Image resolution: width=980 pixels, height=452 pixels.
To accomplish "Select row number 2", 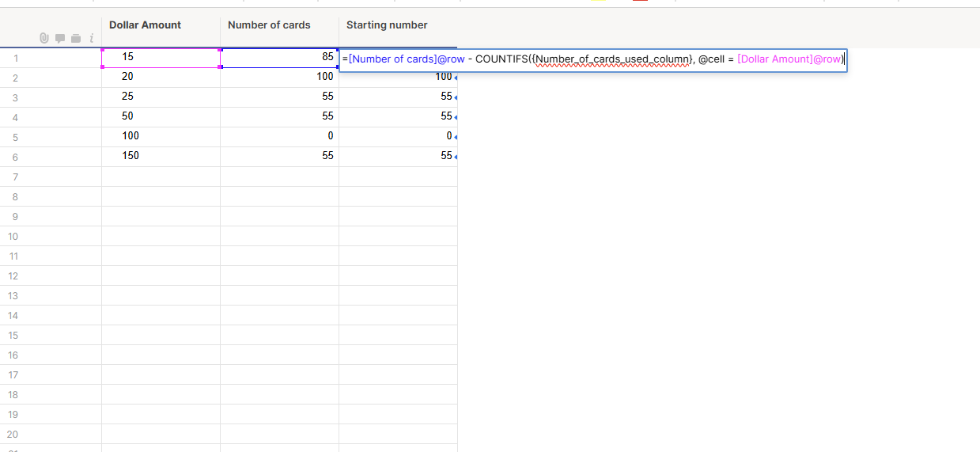I will point(16,78).
